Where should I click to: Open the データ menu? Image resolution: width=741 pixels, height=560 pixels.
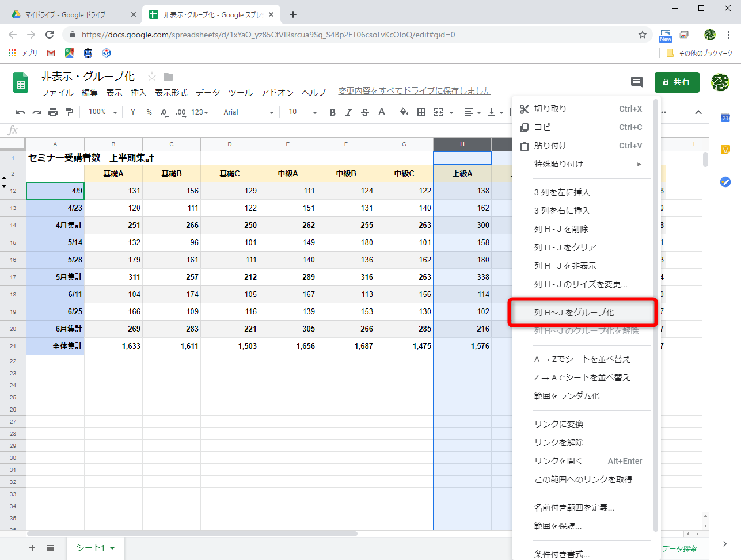point(207,92)
